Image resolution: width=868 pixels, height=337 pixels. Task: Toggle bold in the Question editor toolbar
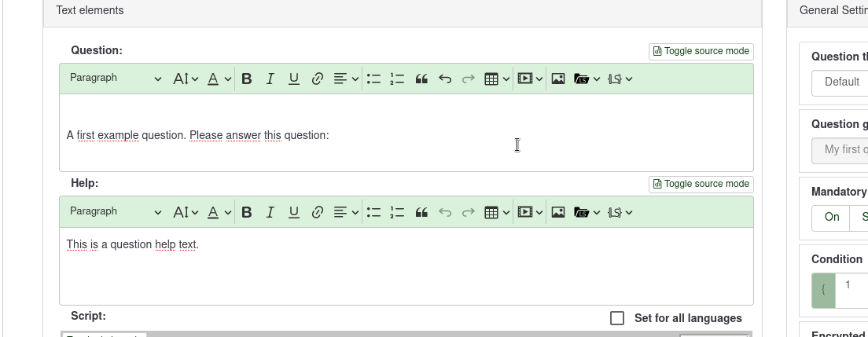pyautogui.click(x=247, y=79)
